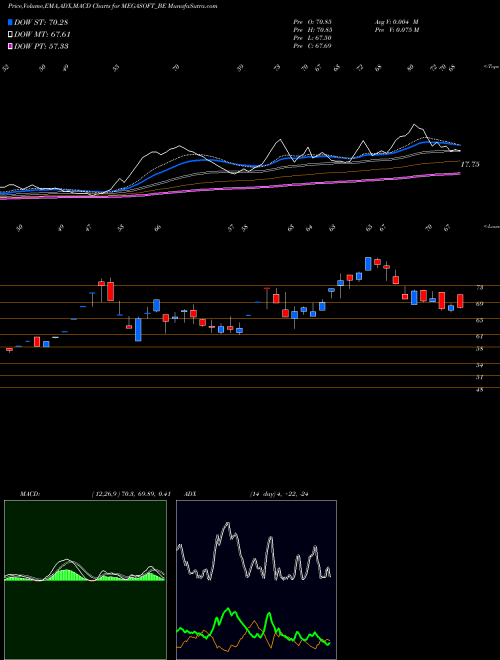Viewport: 500px width, 660px height.
Task: Open the ADX indicator chart panel
Action: click(256, 580)
